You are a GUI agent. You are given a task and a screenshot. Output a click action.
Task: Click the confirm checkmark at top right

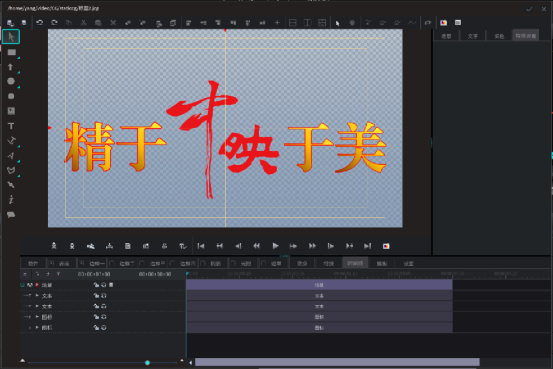[x=529, y=9]
